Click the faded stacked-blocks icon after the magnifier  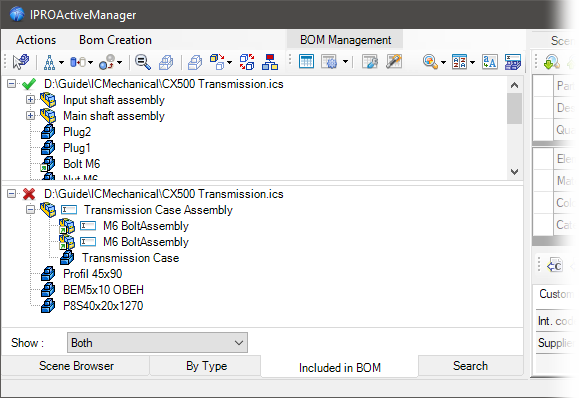coord(166,62)
